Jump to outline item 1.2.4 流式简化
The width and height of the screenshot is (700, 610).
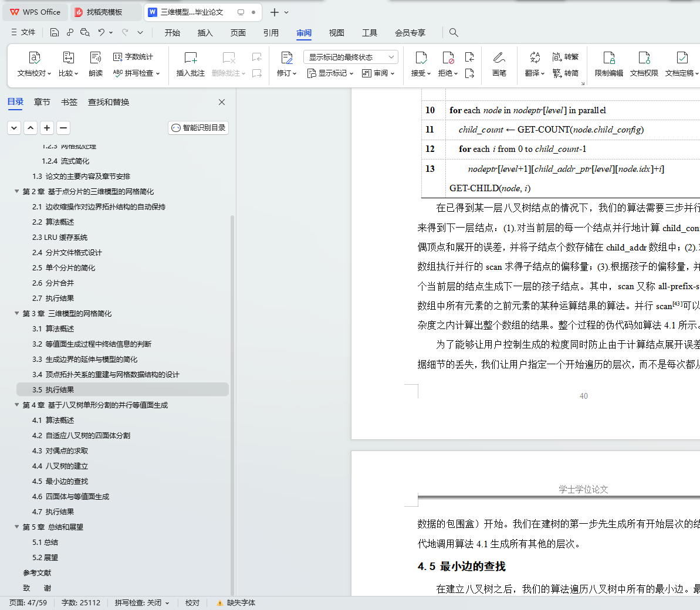(66, 161)
